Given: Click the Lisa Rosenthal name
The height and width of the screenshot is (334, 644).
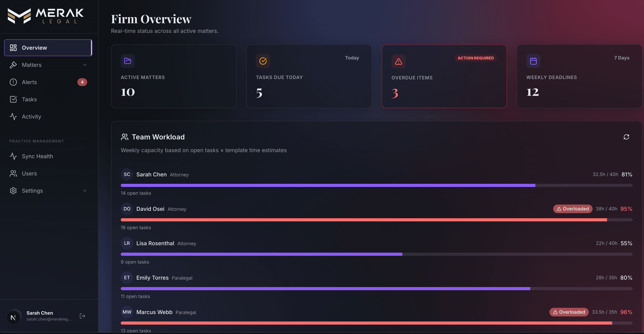Looking at the screenshot, I should (x=155, y=243).
